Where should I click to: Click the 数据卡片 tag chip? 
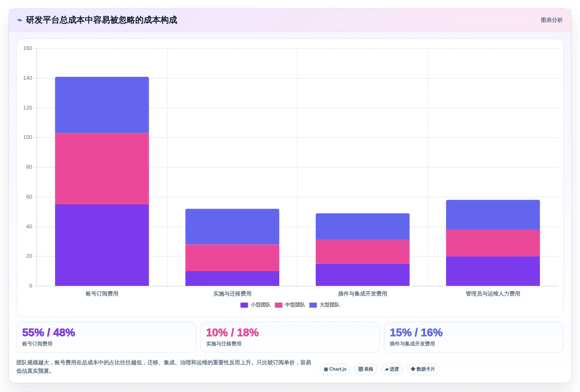pos(423,369)
